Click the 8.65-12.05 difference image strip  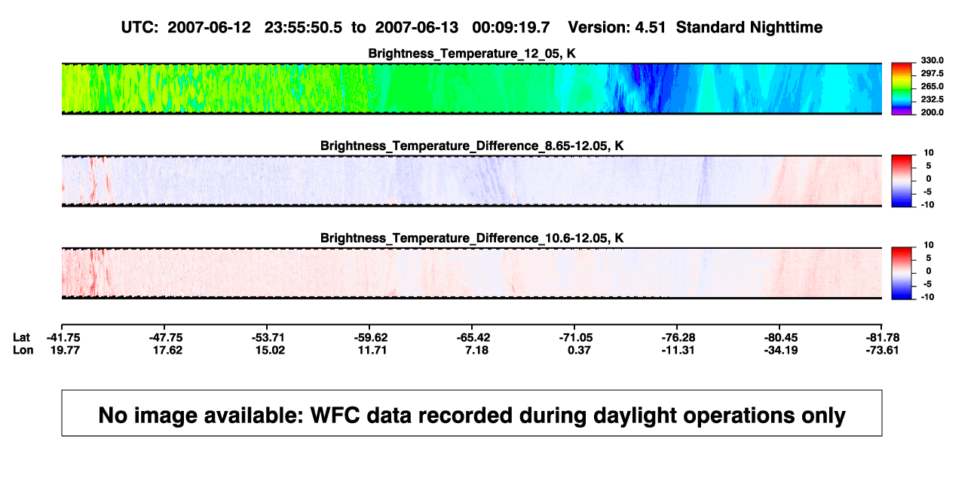click(x=472, y=181)
